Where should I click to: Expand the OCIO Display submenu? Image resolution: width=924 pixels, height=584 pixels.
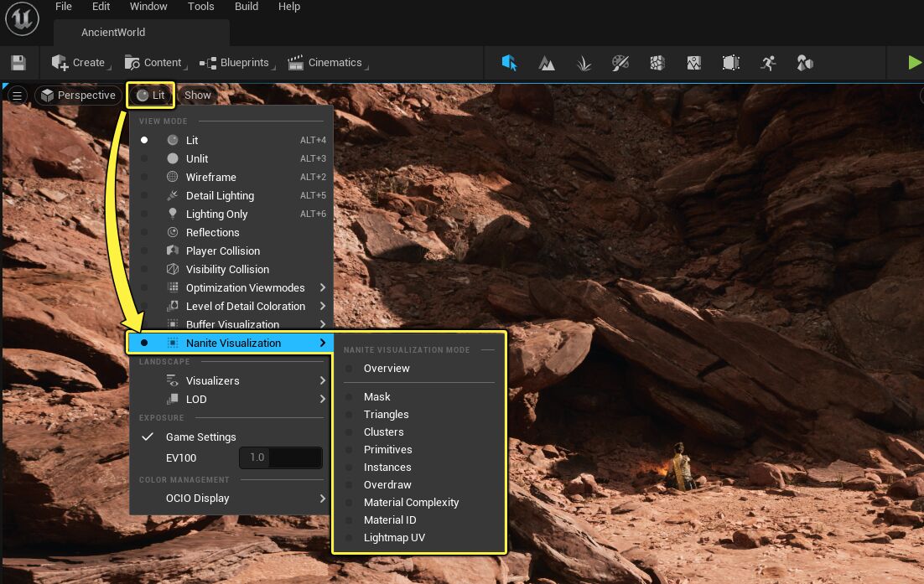click(x=322, y=498)
